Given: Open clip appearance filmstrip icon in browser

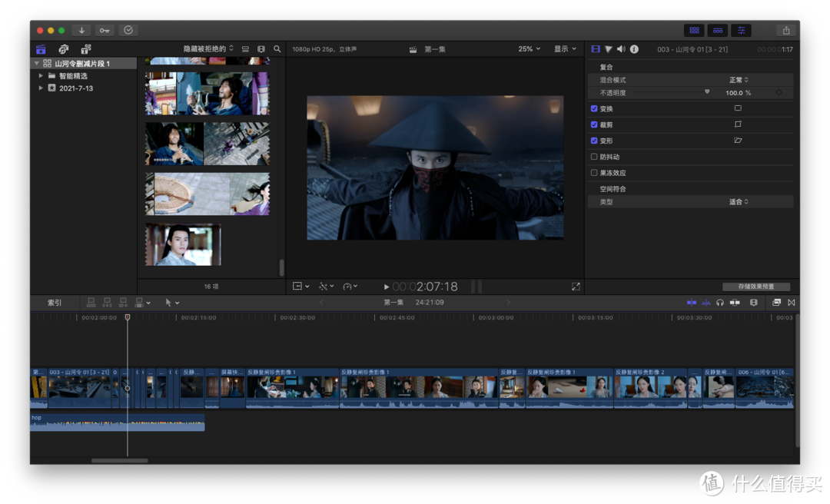Looking at the screenshot, I should click(x=261, y=48).
